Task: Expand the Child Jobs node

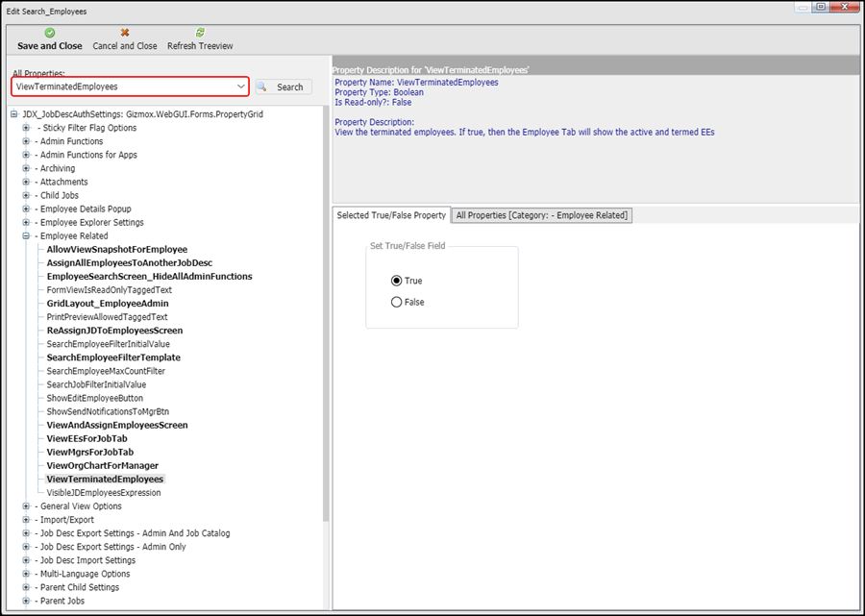Action: pyautogui.click(x=26, y=195)
